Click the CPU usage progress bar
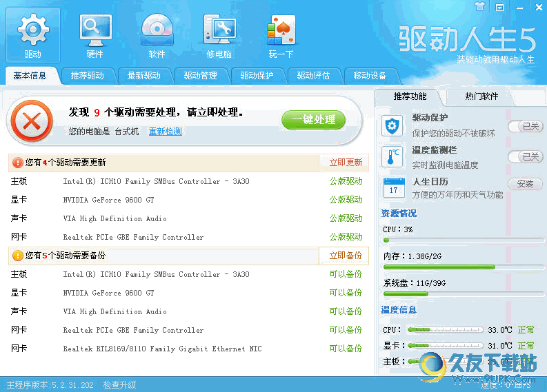Image resolution: width=547 pixels, height=392 pixels. coord(464,240)
